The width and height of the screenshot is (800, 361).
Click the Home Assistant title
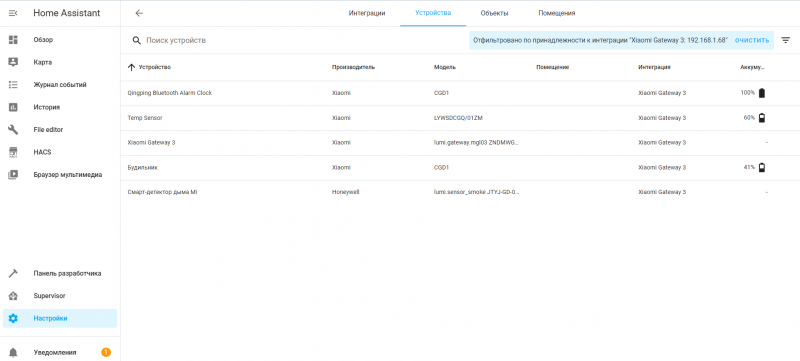pos(67,13)
